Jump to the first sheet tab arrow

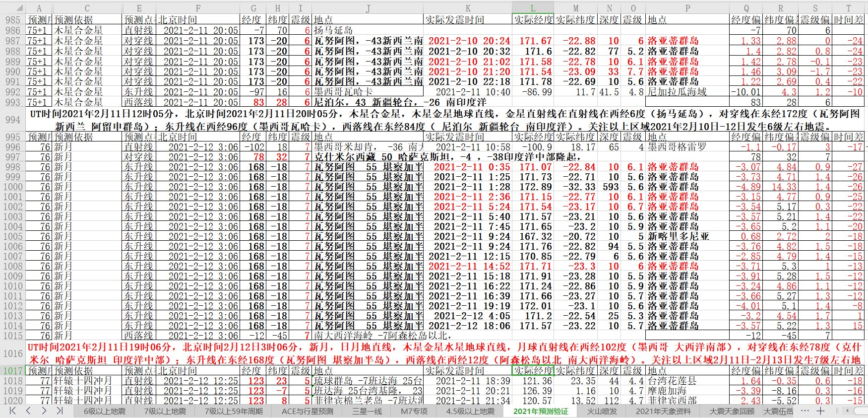pyautogui.click(x=13, y=411)
